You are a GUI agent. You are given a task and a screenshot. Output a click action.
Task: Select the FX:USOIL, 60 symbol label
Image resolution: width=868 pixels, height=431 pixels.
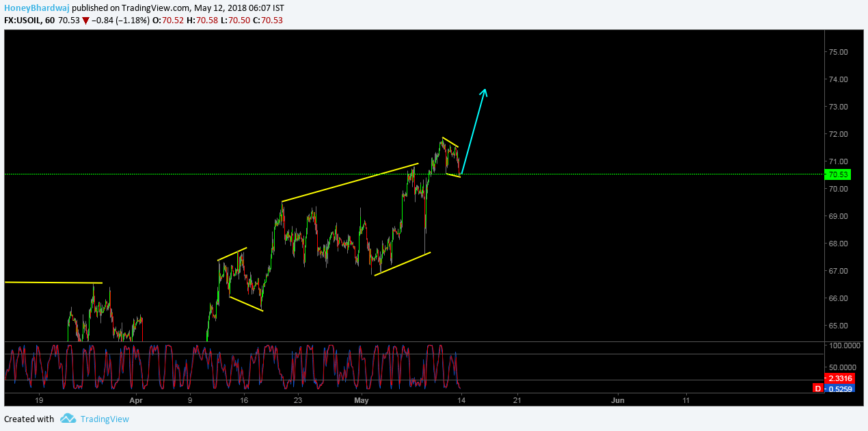pyautogui.click(x=29, y=21)
